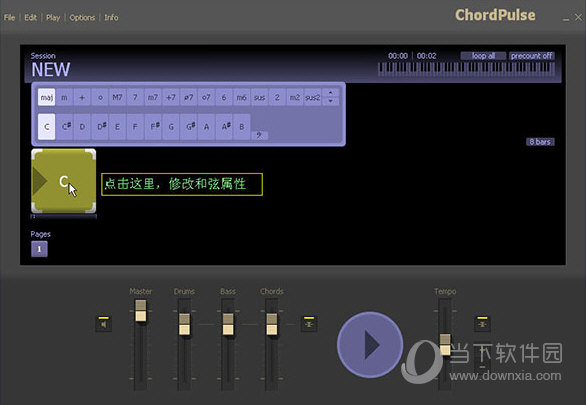The height and width of the screenshot is (405, 586).
Task: Click the piano keyboard display
Action: (466, 69)
